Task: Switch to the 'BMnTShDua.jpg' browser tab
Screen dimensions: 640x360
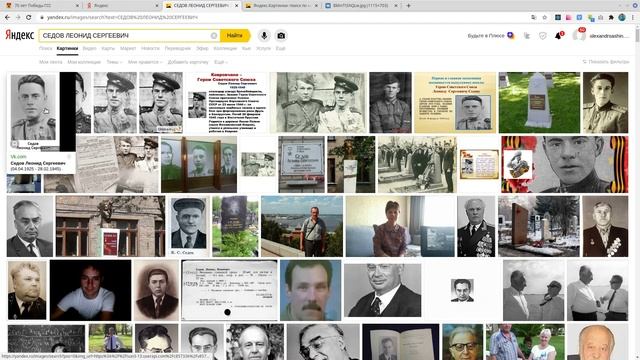Action: click(x=361, y=6)
